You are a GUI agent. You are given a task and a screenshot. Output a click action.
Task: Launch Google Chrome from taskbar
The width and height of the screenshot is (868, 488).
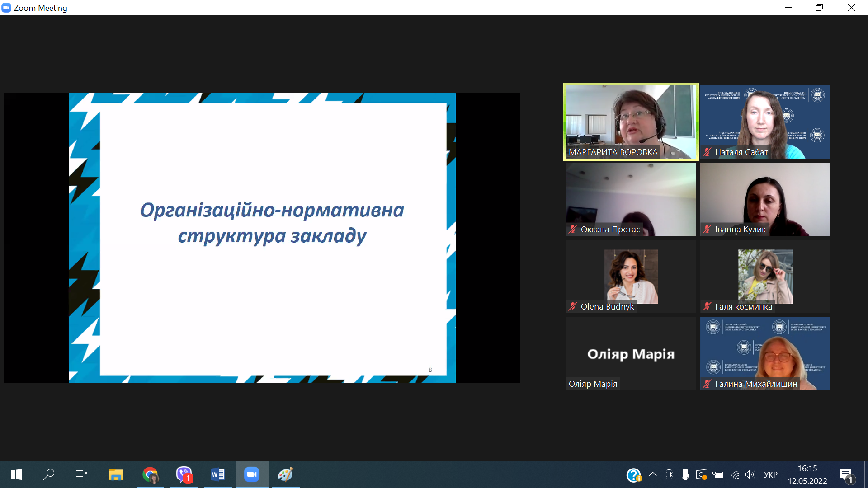click(x=150, y=474)
